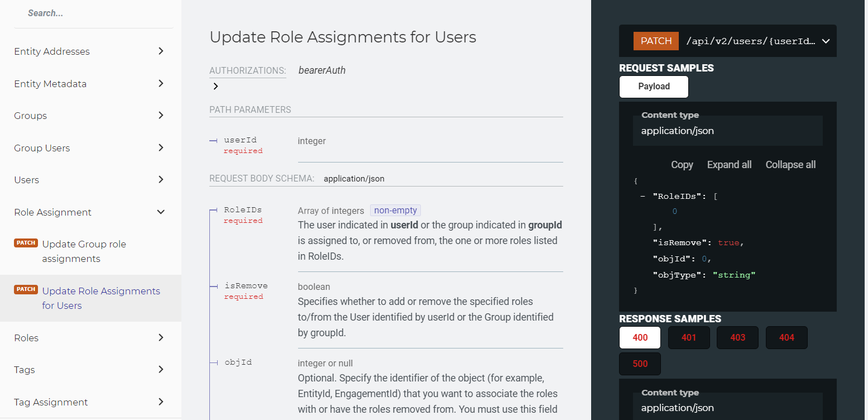This screenshot has width=868, height=420.
Task: Click the collapse chevron on Role Assignment
Action: coord(161,212)
